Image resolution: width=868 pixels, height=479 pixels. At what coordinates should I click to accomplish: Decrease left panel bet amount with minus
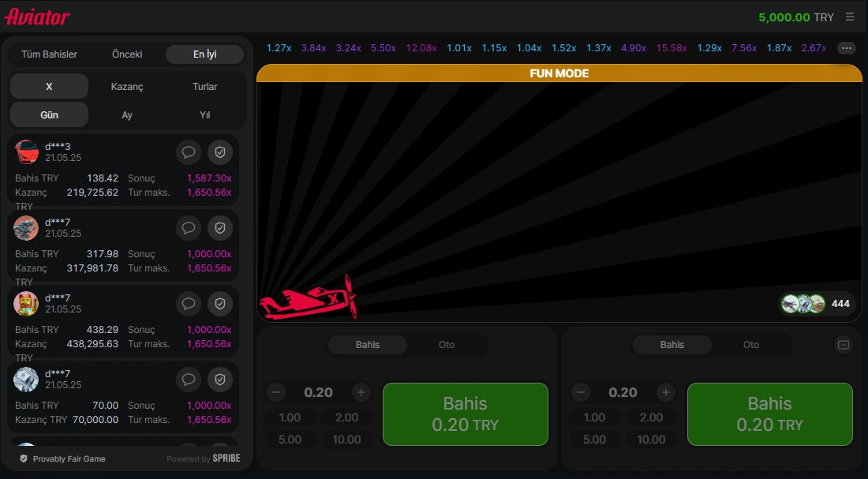(x=276, y=393)
